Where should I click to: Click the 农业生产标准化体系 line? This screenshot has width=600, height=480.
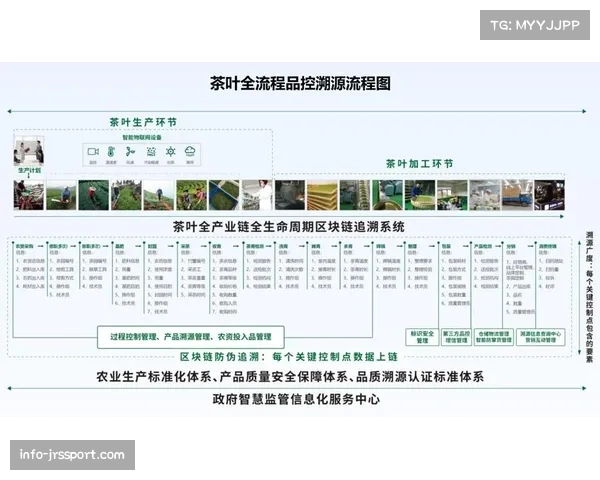(x=290, y=377)
